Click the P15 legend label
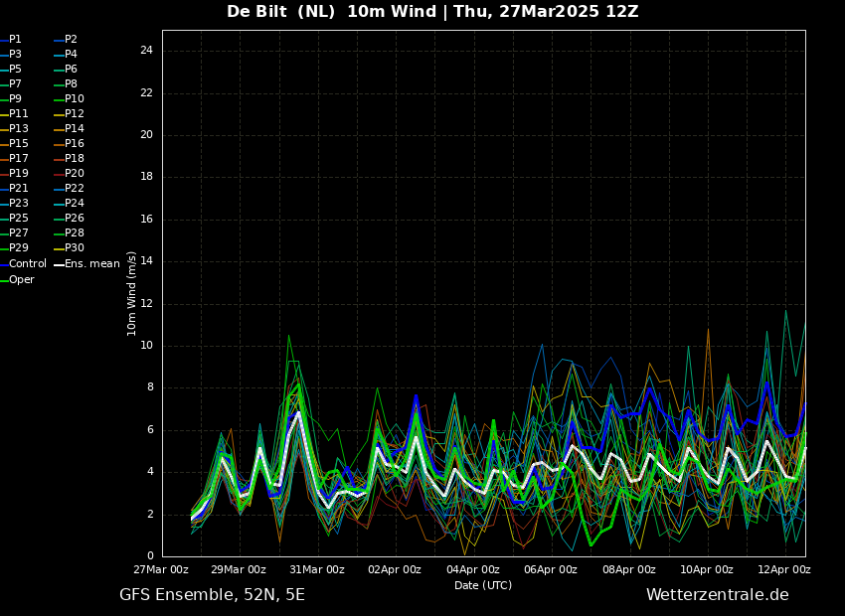This screenshot has width=845, height=616. point(19,144)
